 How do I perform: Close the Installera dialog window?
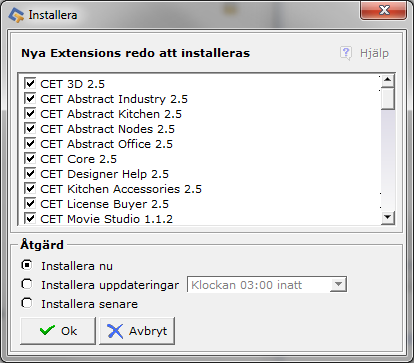click(384, 11)
